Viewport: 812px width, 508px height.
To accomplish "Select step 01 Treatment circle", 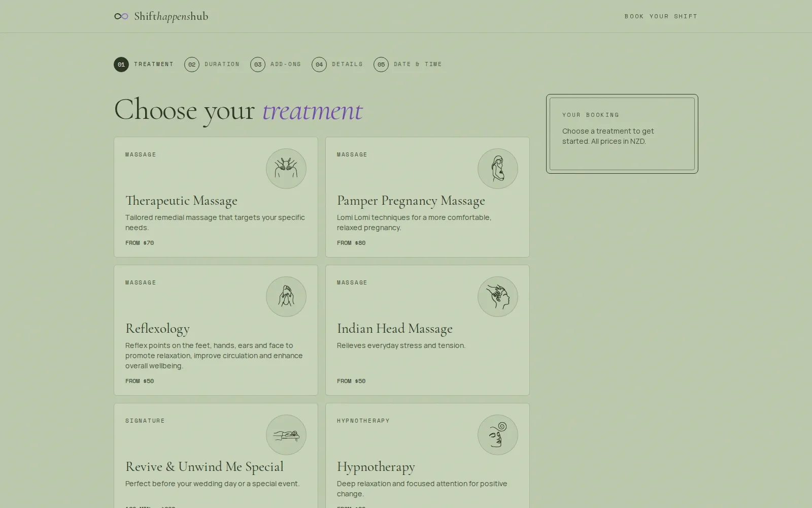I will [x=121, y=65].
